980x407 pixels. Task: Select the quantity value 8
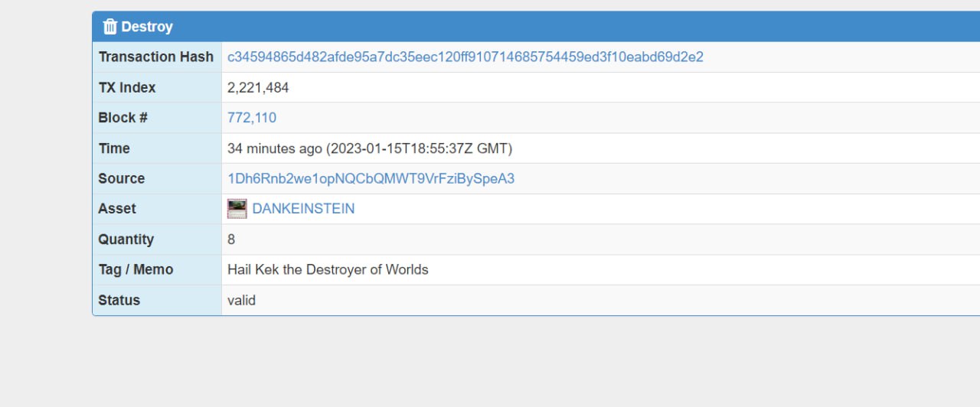(x=231, y=239)
